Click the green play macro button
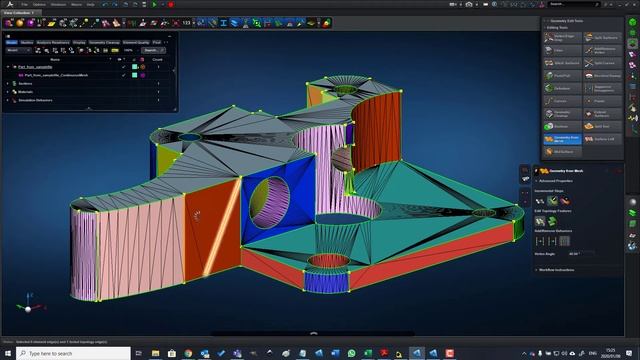 154,4
